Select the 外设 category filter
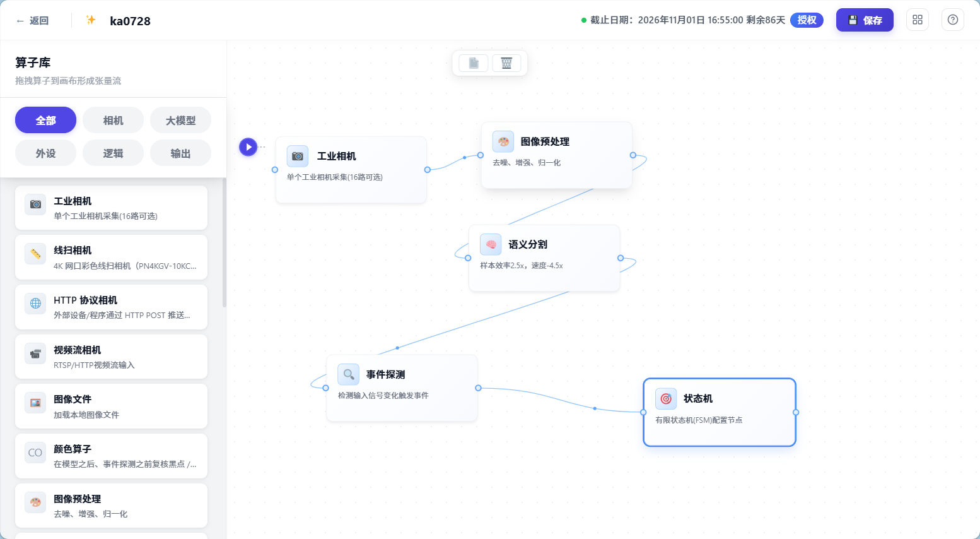 pyautogui.click(x=45, y=153)
